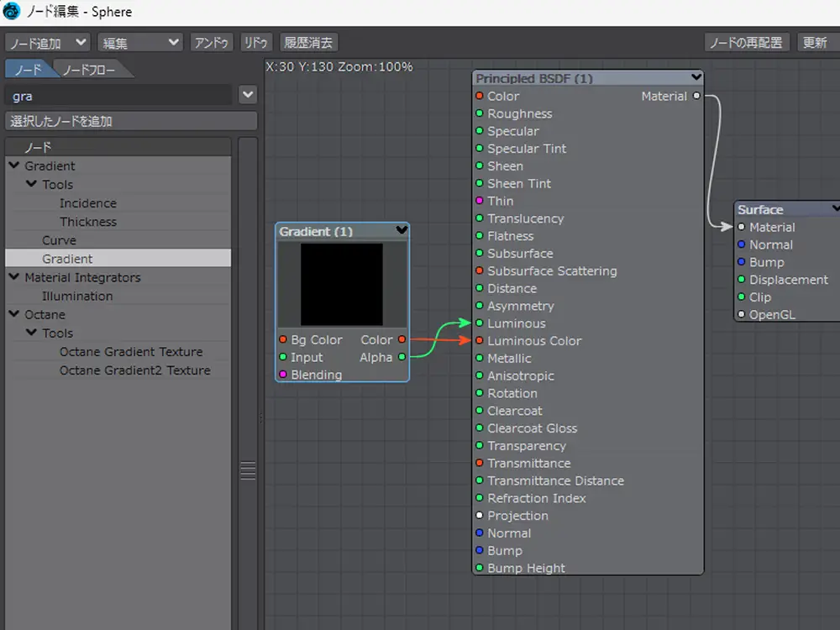Click the Surface node's Displacement socket
This screenshot has width=840, height=630.
tap(741, 280)
